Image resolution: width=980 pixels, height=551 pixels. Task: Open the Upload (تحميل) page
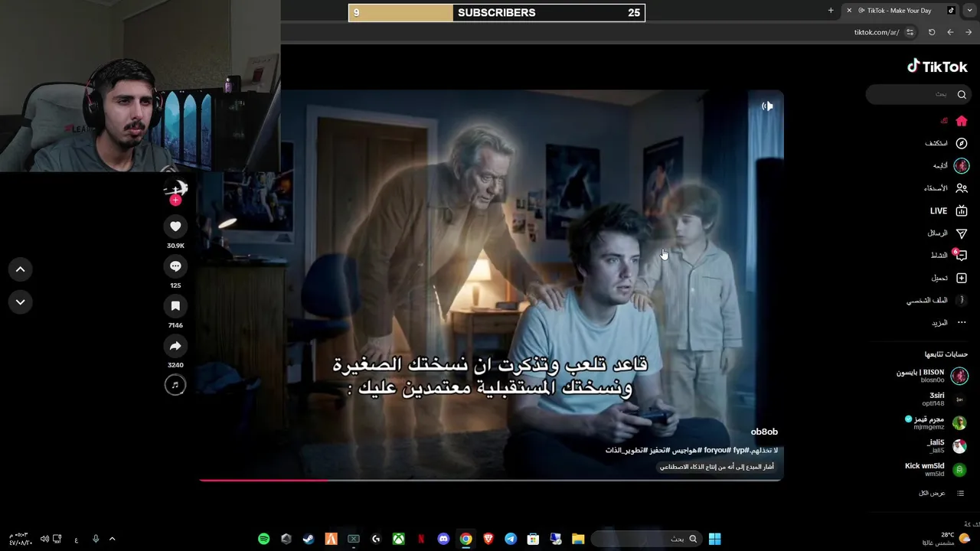[x=949, y=278]
